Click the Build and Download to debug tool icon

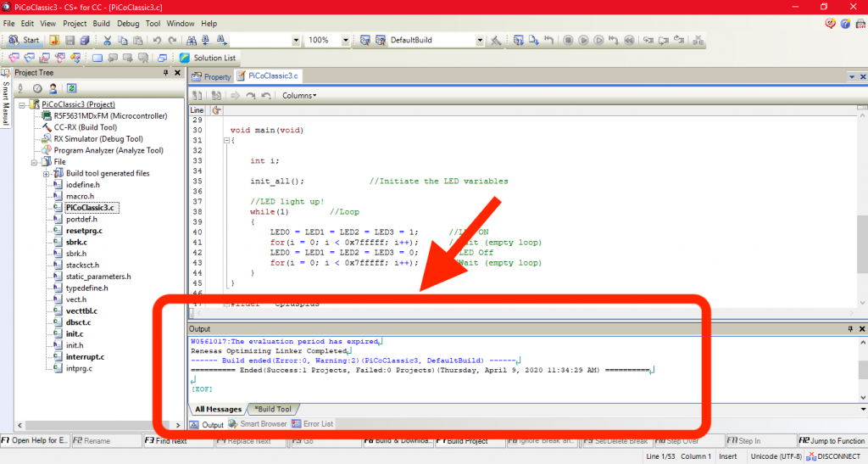[518, 40]
